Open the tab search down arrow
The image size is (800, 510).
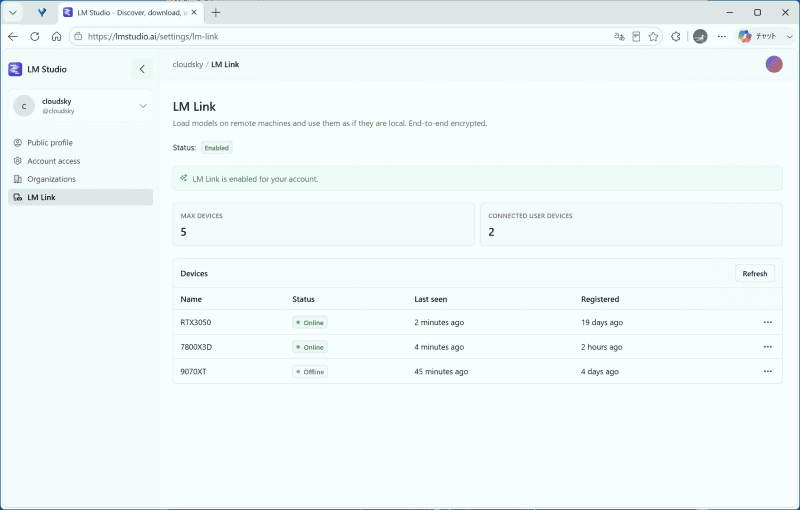coord(13,13)
